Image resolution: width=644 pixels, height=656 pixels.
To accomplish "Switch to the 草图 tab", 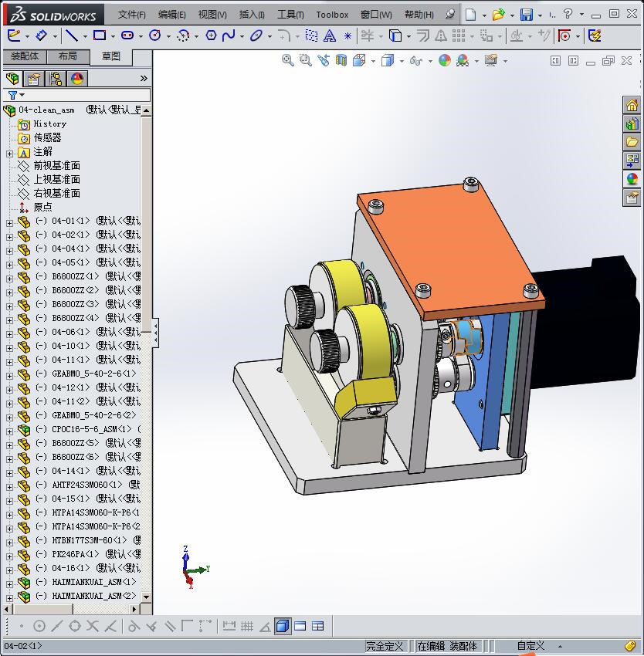I will point(111,56).
